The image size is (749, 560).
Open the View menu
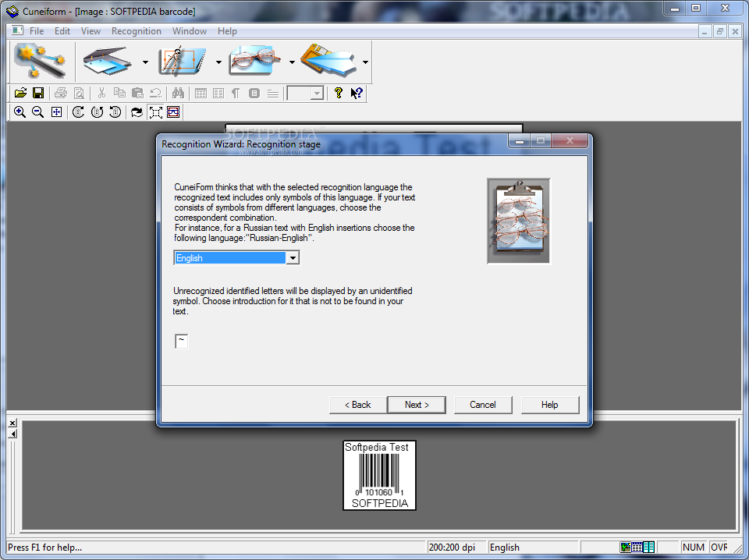[91, 31]
